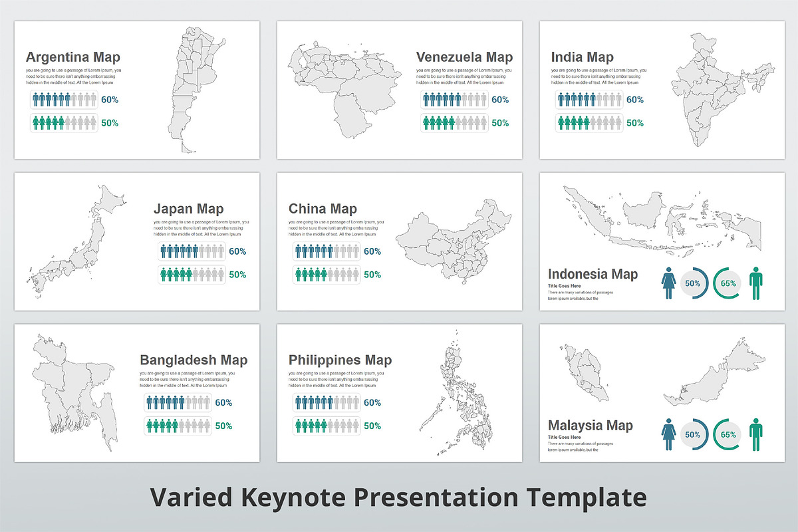Select the 'Malaysia Map' title
798x532 pixels.
[x=591, y=425]
